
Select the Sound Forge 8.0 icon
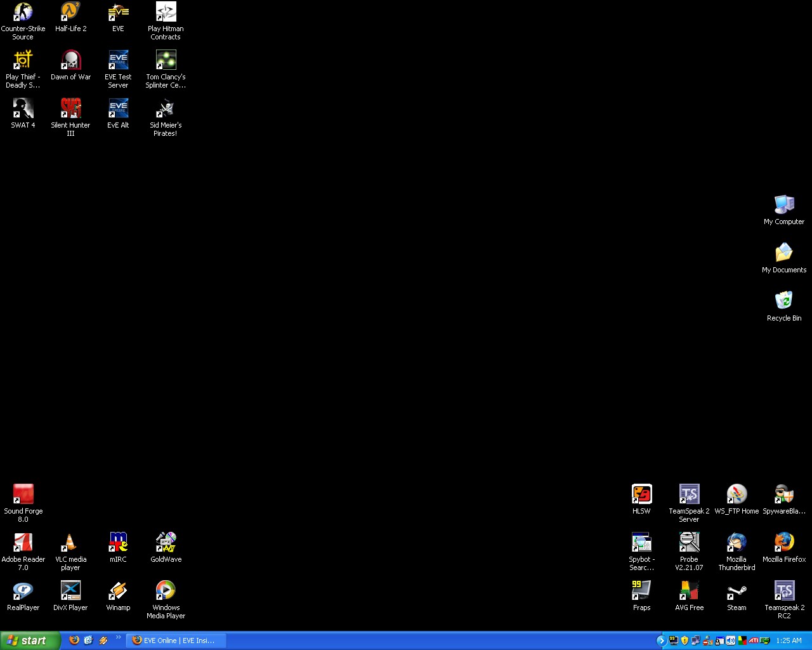(x=23, y=503)
